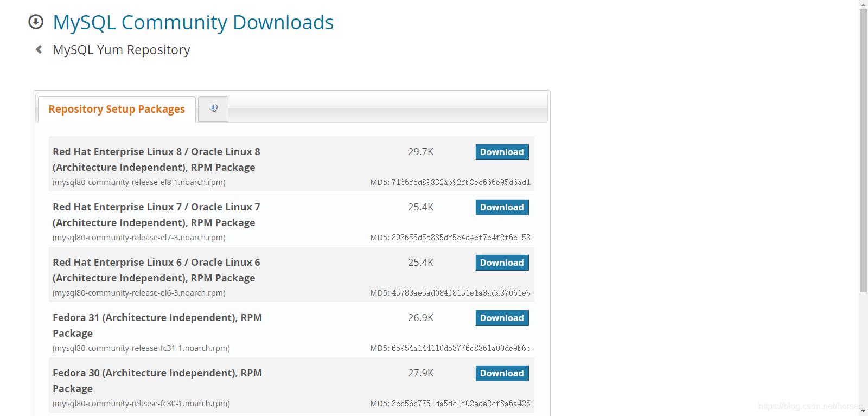Viewport: 868px width, 416px height.
Task: Click the MySQL Yum Repository heading
Action: click(121, 49)
